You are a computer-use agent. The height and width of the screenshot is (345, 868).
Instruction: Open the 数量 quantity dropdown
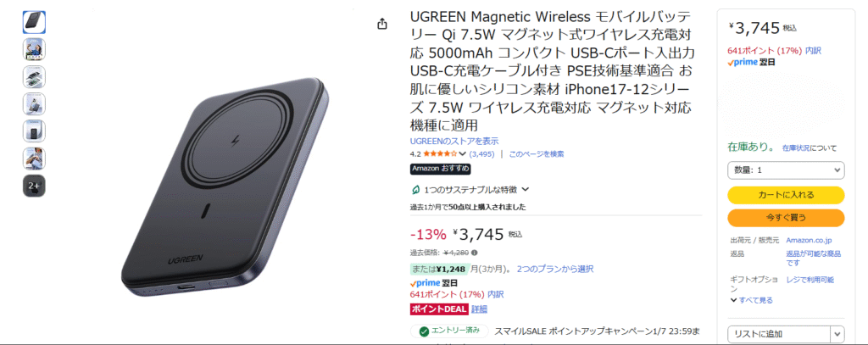786,170
